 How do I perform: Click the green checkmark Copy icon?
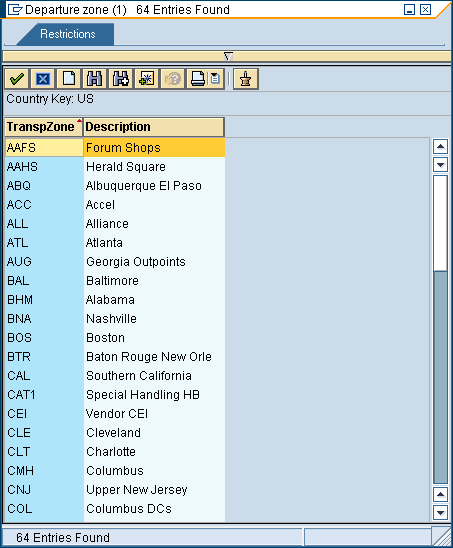[16, 79]
